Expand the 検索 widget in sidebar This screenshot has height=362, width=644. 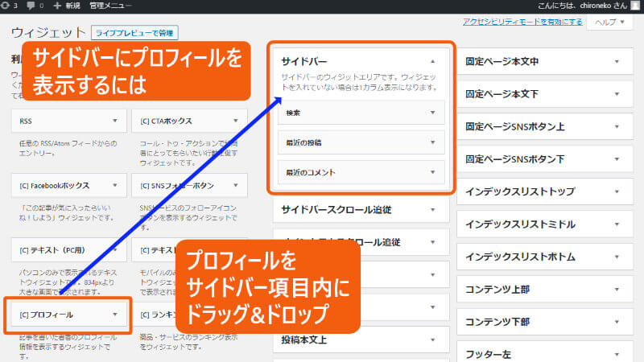(432, 113)
